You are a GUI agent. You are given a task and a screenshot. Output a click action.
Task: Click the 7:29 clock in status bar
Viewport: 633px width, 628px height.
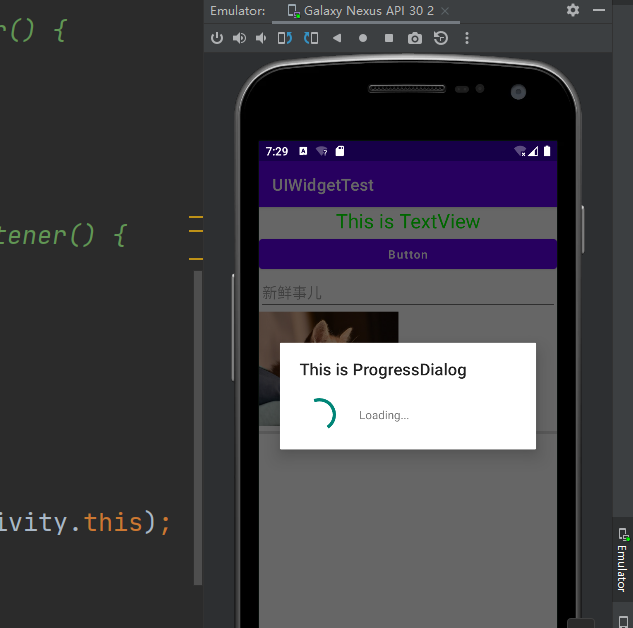point(277,151)
